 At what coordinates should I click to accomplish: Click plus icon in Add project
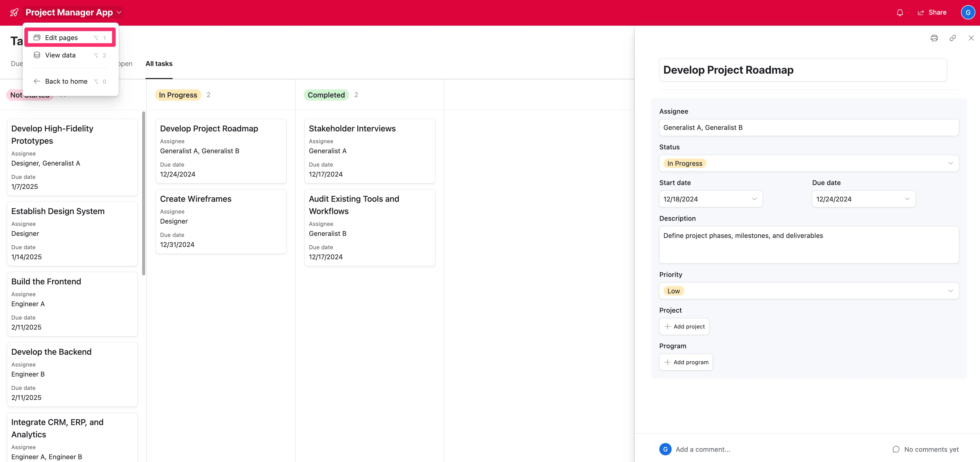[x=667, y=326]
